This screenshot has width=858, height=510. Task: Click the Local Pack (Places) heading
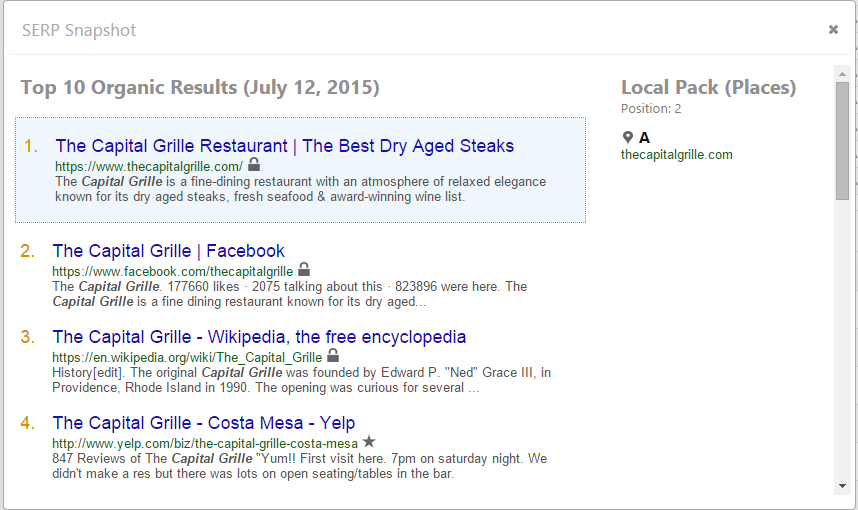pyautogui.click(x=708, y=88)
